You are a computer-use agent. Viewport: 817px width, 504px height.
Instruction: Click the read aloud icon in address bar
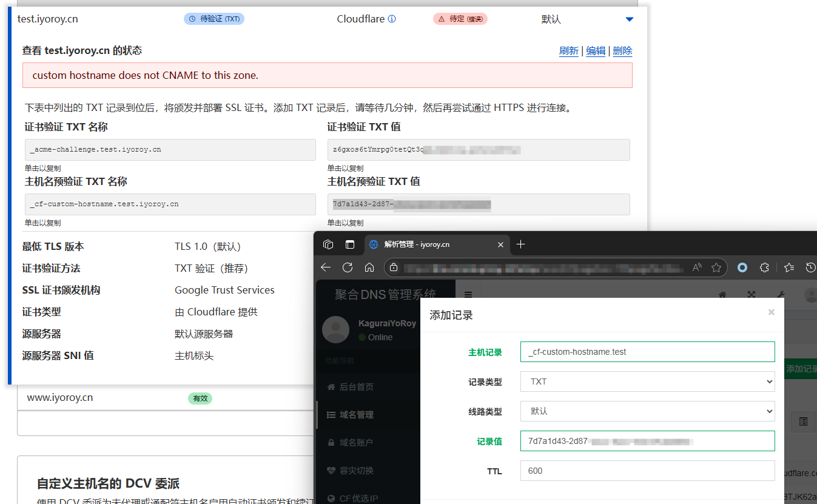click(697, 267)
